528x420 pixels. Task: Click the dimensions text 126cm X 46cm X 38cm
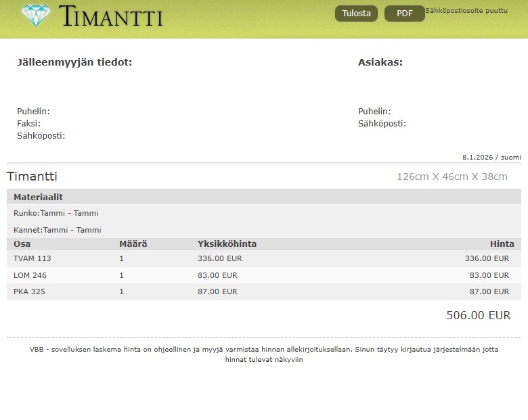[452, 177]
